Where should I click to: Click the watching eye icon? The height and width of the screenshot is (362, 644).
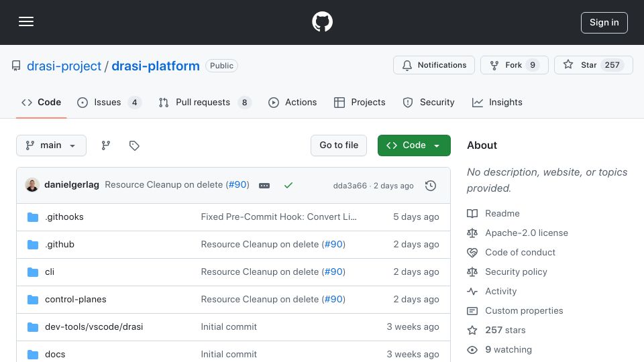472,350
